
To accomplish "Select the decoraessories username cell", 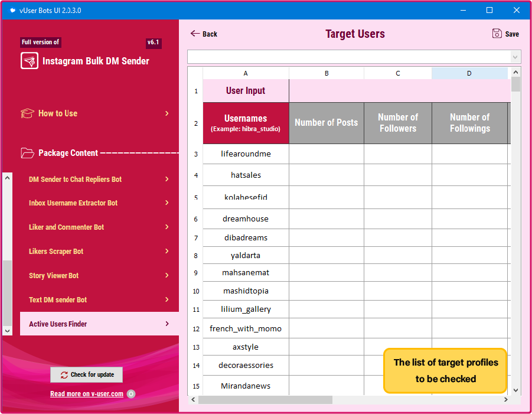I will [x=246, y=365].
